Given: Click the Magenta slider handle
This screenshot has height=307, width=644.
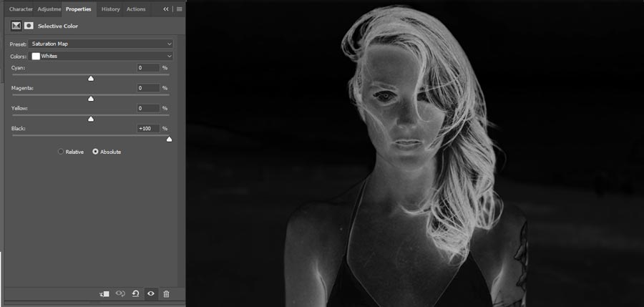Looking at the screenshot, I should pyautogui.click(x=91, y=99).
